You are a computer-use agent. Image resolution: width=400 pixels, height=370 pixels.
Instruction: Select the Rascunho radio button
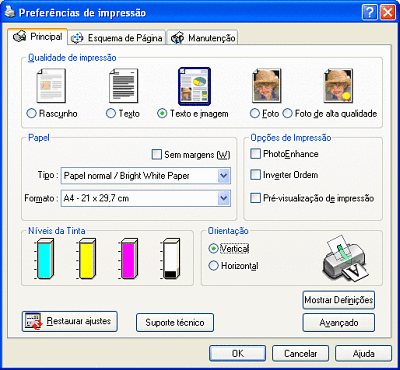coord(31,114)
